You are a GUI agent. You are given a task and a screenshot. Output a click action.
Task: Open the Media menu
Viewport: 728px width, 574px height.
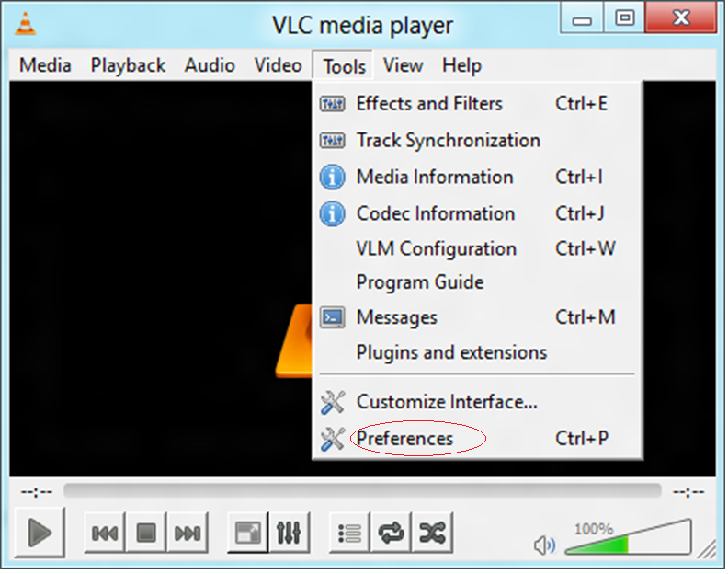click(45, 65)
